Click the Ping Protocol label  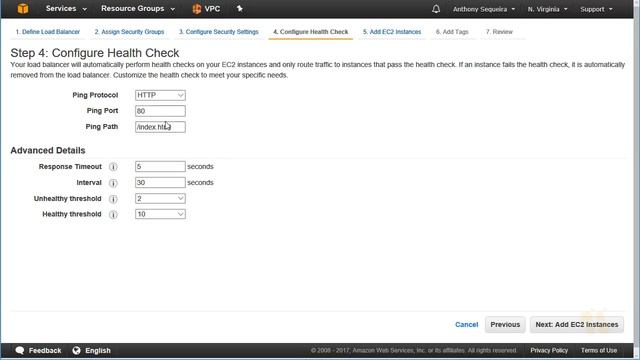tap(95, 95)
